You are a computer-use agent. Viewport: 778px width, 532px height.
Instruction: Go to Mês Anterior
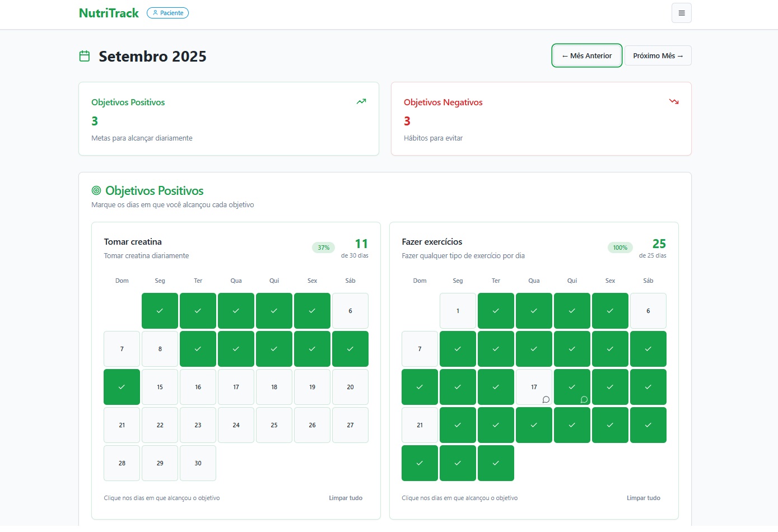click(587, 55)
